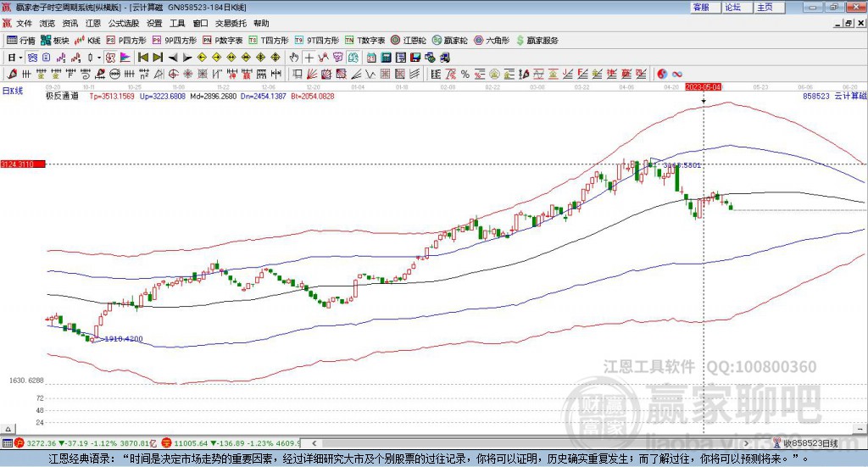868x467 pixels.
Task: Click the pink flag chart icon
Action: click(125, 58)
